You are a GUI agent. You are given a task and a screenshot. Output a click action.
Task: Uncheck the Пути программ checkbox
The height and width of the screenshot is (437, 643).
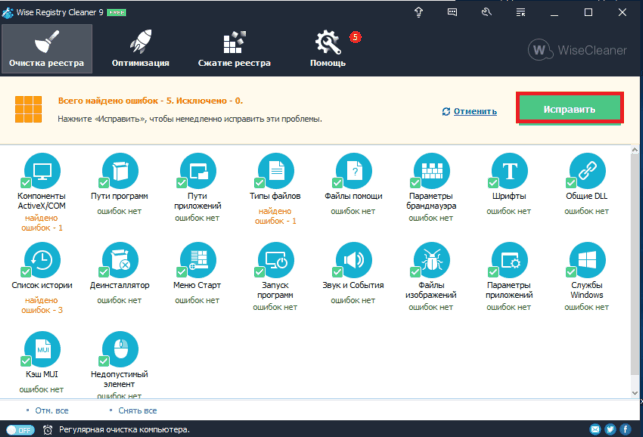(104, 182)
